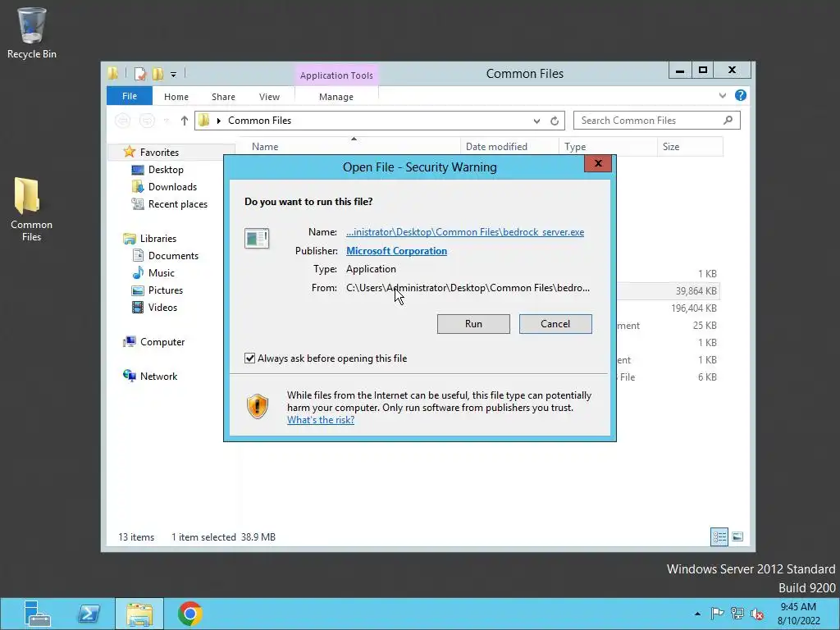Click the Up navigation arrow
840x630 pixels.
point(185,121)
